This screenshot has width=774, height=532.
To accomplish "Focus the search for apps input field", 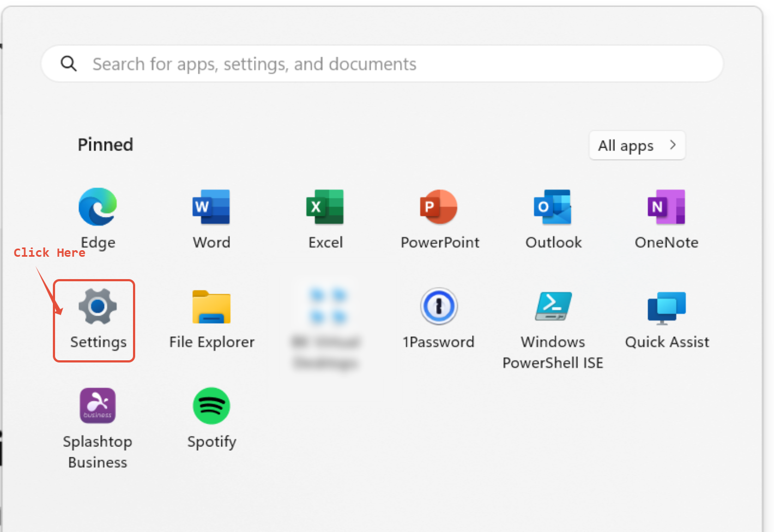I will (382, 64).
